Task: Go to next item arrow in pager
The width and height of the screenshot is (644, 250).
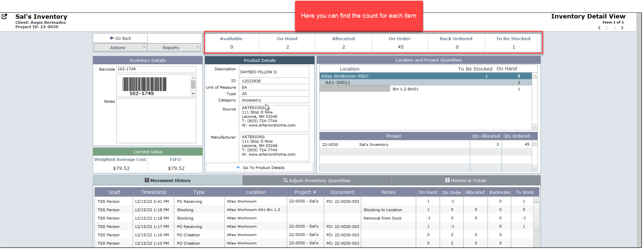Action: pyautogui.click(x=614, y=28)
